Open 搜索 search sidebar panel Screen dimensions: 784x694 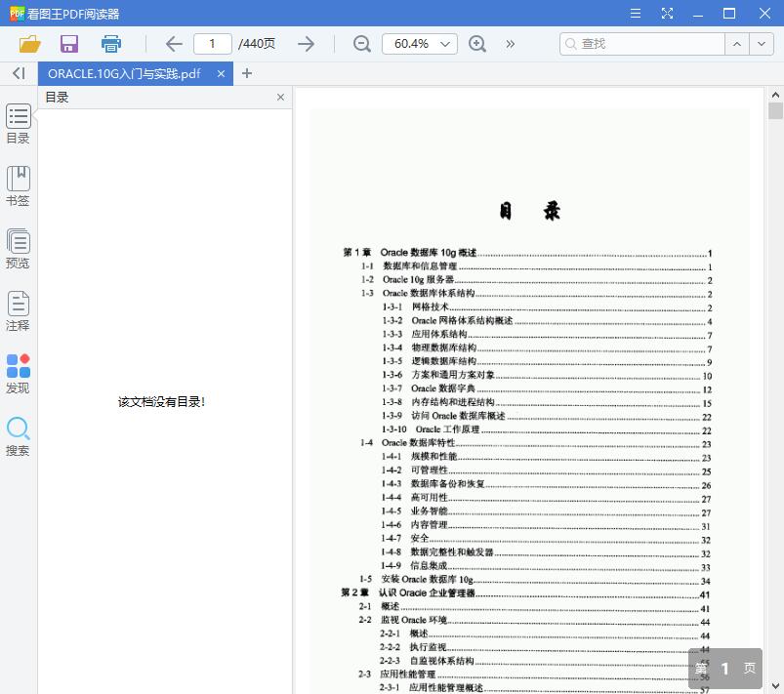18,436
